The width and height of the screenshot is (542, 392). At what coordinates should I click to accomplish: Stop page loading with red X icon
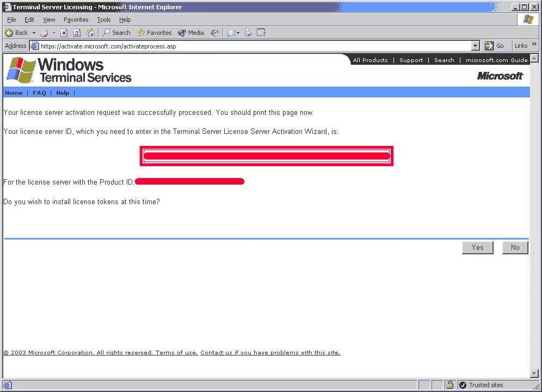click(x=64, y=33)
